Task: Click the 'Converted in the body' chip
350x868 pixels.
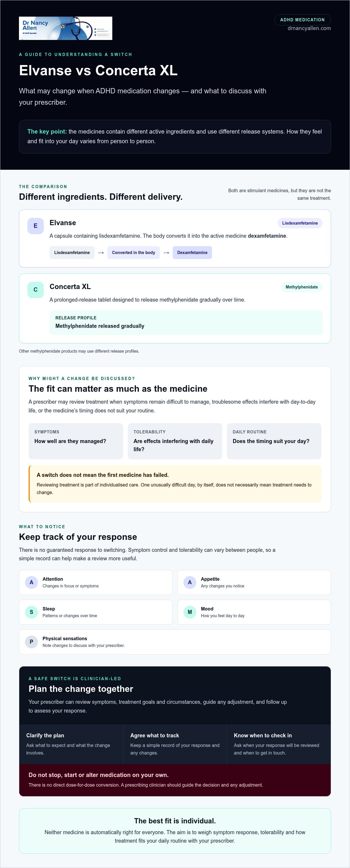Action: tap(133, 253)
